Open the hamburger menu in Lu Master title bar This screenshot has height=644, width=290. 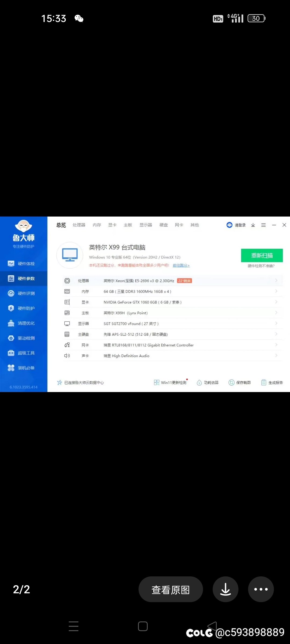pyautogui.click(x=263, y=225)
